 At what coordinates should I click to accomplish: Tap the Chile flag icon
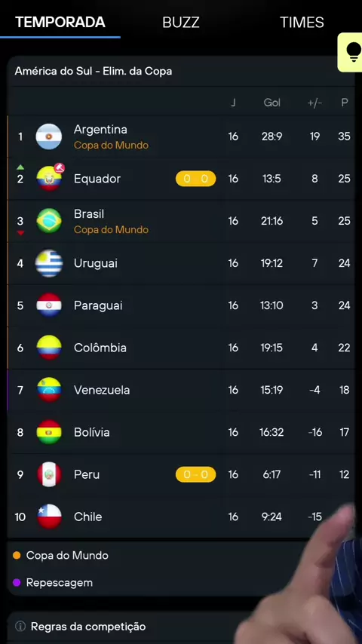coord(49,517)
